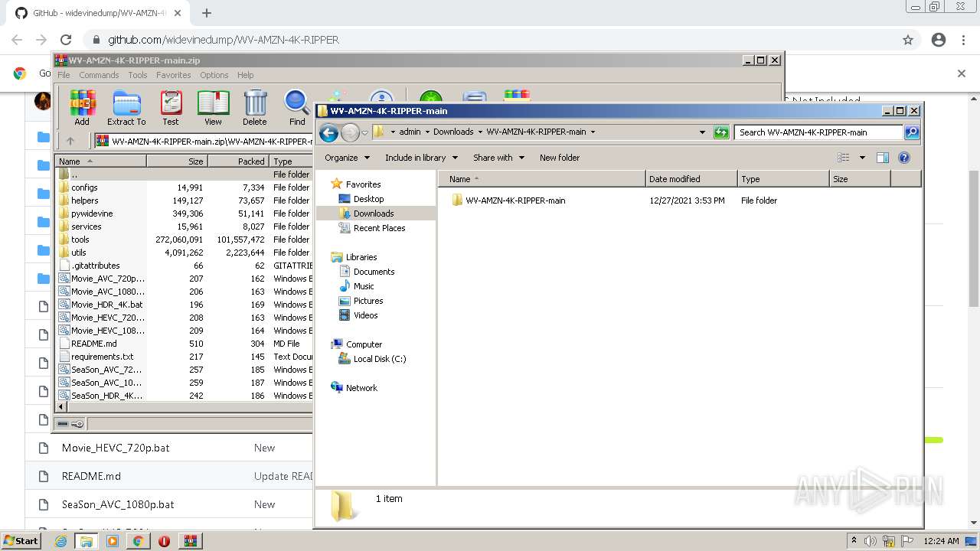Open WinRAR Options menu
The height and width of the screenshot is (551, 980).
214,75
